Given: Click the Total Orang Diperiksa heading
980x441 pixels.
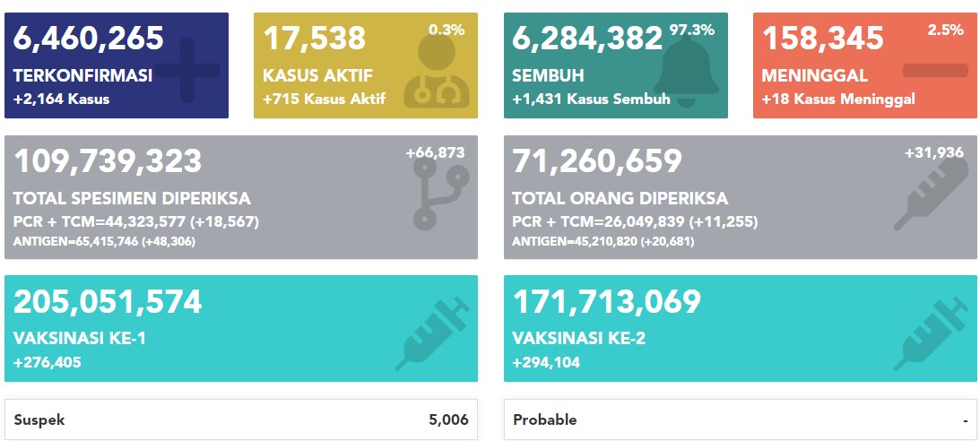Looking at the screenshot, I should click(x=620, y=199).
